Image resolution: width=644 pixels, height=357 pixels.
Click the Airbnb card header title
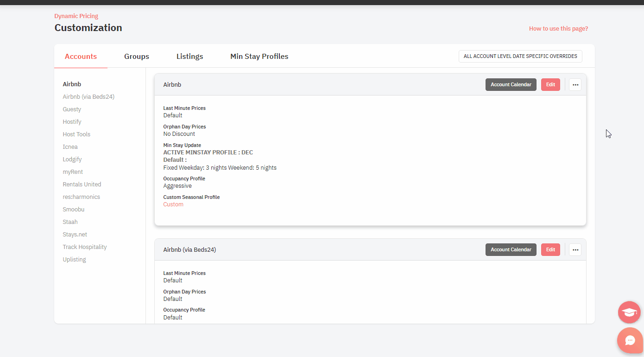(x=172, y=85)
